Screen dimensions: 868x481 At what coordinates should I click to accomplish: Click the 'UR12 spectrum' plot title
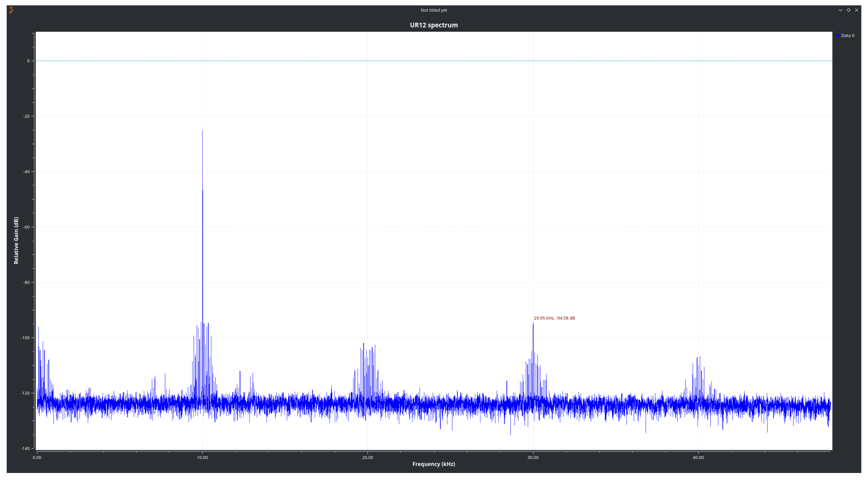pyautogui.click(x=434, y=25)
